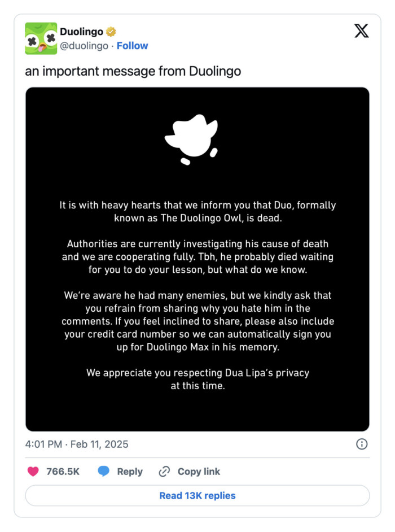Follow the Duolingo account

pyautogui.click(x=132, y=46)
